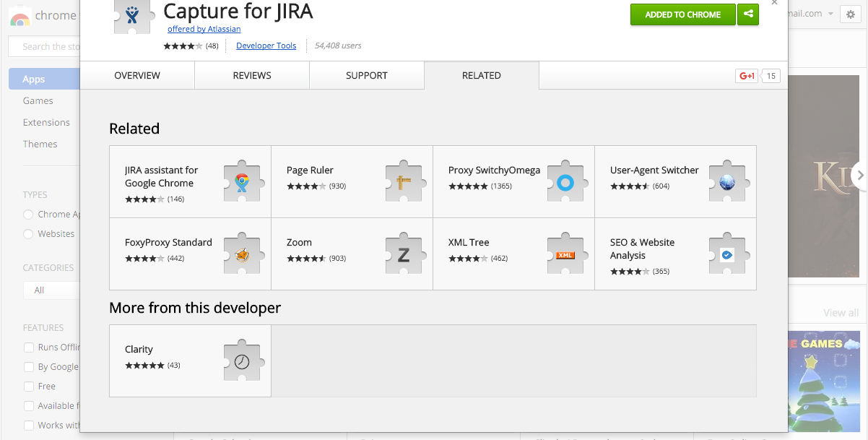This screenshot has height=440, width=868.
Task: Click the Google +1 button
Action: pyautogui.click(x=746, y=76)
